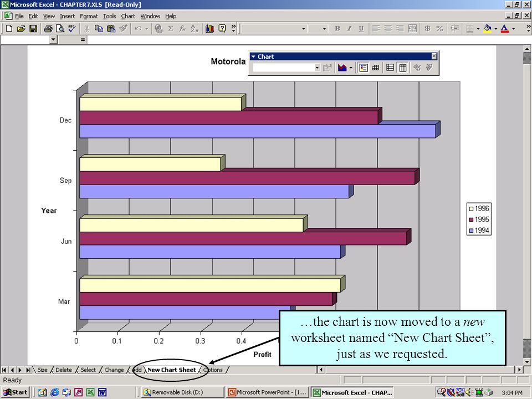
Task: Select the By Row button in Chart toolbar
Action: 390,68
